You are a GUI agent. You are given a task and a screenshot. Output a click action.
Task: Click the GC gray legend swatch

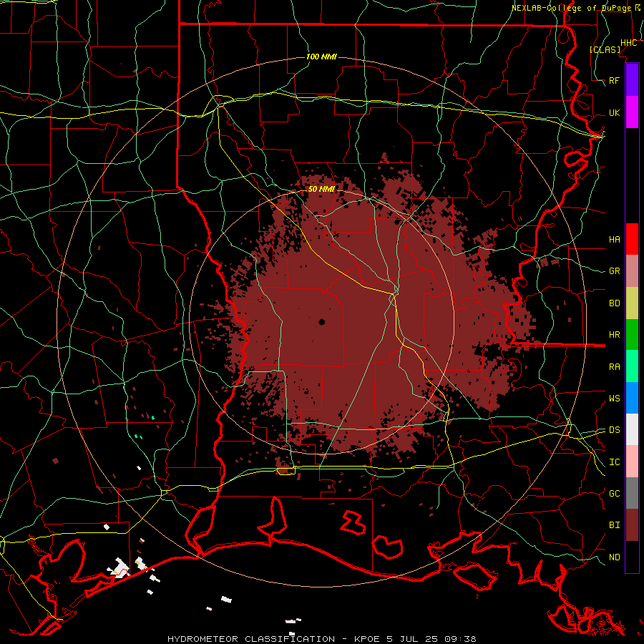[632, 493]
